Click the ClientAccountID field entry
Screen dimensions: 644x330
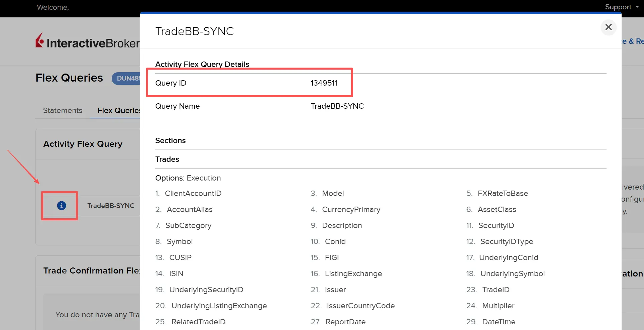[x=193, y=193]
